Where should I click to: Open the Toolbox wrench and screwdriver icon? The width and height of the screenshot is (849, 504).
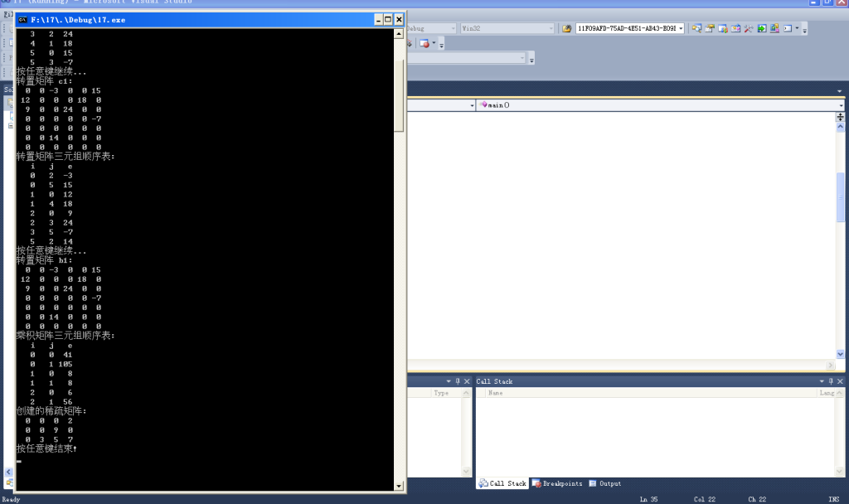749,29
